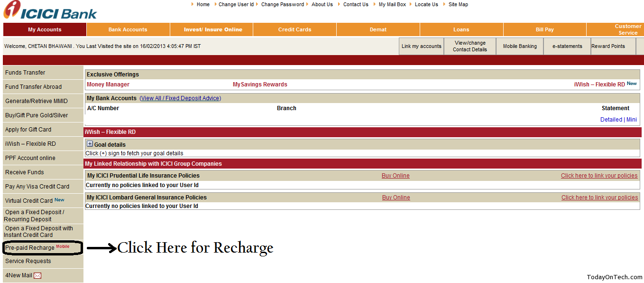Open the My Accounts tab
This screenshot has height=283, width=644.
pyautogui.click(x=45, y=29)
